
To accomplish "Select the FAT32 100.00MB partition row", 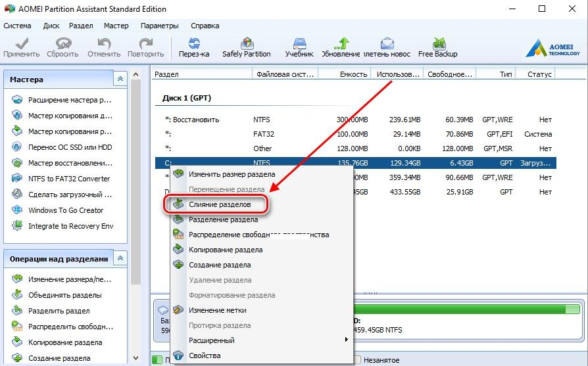I will pos(356,134).
